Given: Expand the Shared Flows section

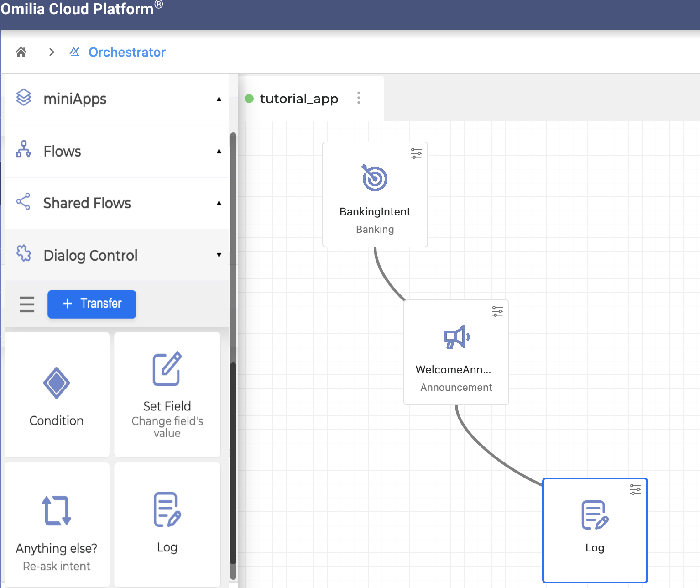Looking at the screenshot, I should (x=219, y=203).
